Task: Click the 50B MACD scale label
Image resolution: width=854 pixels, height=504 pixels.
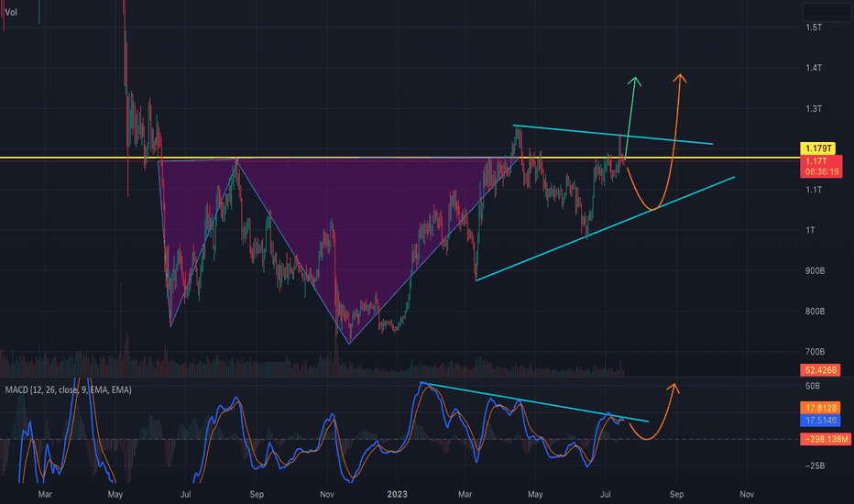Action: tap(813, 386)
